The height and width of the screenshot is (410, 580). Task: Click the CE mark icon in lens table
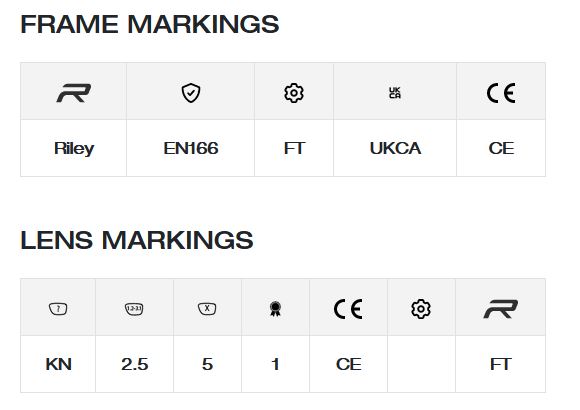point(348,309)
